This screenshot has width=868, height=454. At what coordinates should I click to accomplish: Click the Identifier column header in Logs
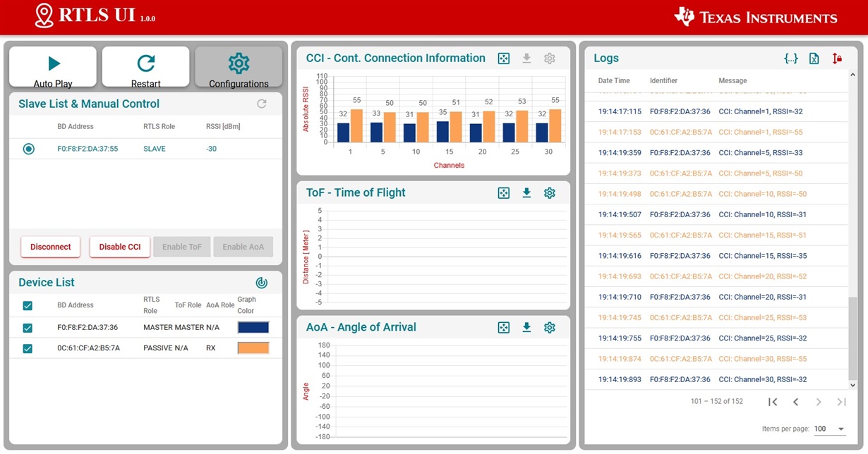(x=663, y=81)
